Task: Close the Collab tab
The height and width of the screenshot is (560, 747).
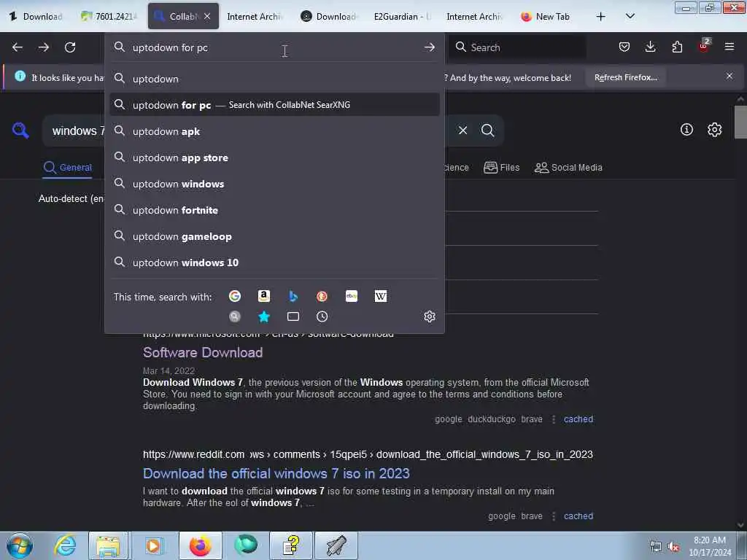Action: click(207, 16)
